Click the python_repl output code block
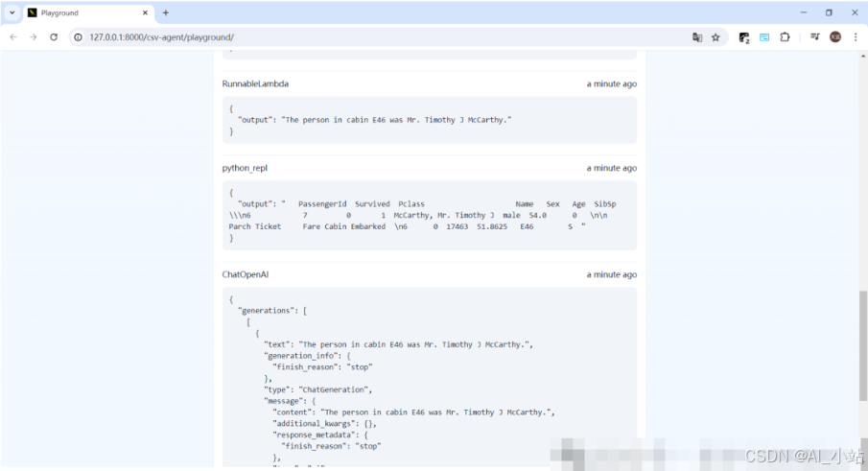868x471 pixels. pyautogui.click(x=429, y=215)
